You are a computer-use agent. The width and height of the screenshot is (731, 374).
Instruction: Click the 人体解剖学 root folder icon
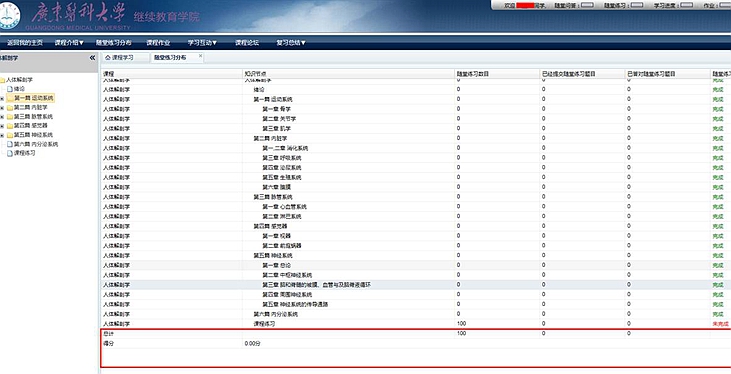tap(2, 80)
